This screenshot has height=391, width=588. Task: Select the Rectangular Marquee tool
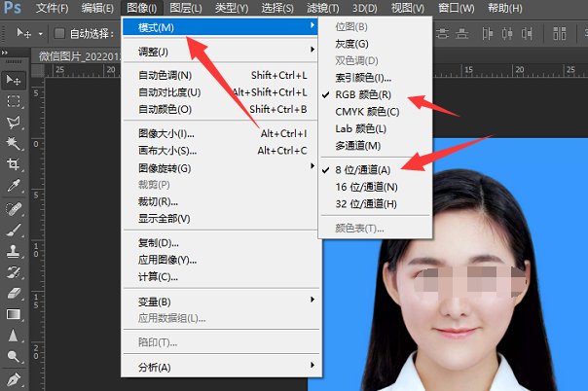click(14, 101)
